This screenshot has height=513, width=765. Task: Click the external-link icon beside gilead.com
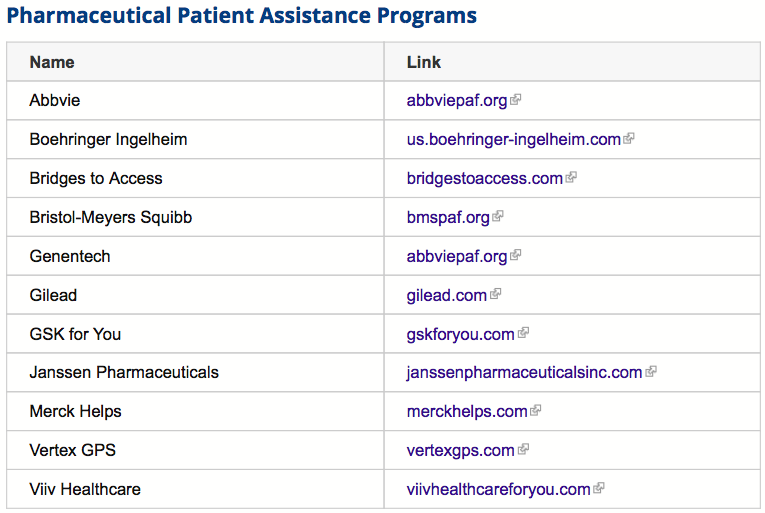pos(495,294)
